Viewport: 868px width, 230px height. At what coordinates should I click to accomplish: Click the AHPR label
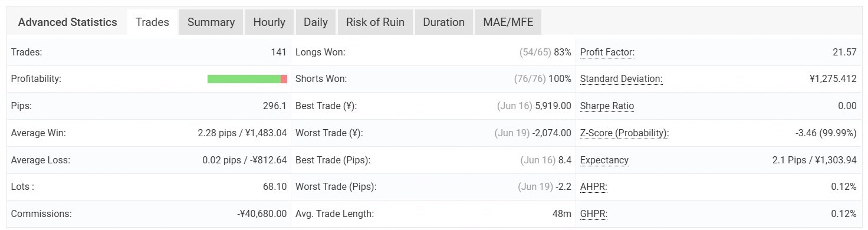(x=594, y=187)
